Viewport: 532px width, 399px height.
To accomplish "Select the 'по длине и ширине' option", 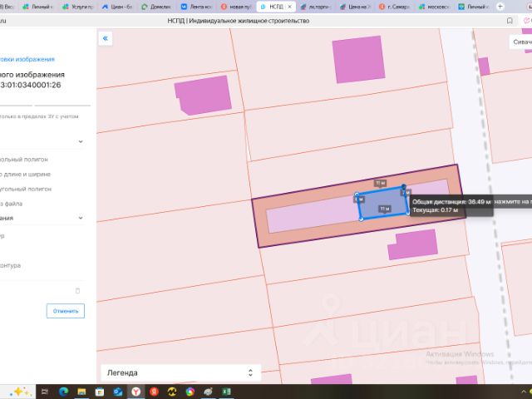I will coord(25,174).
